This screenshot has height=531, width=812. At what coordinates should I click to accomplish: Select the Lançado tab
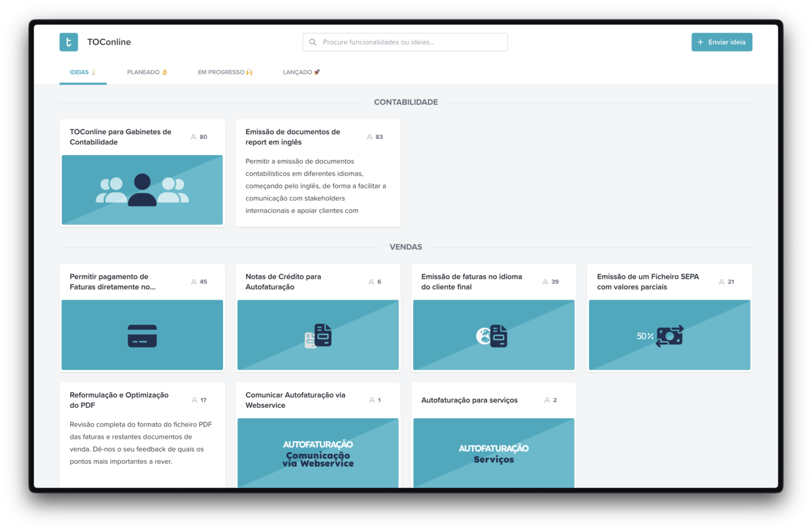(x=301, y=73)
